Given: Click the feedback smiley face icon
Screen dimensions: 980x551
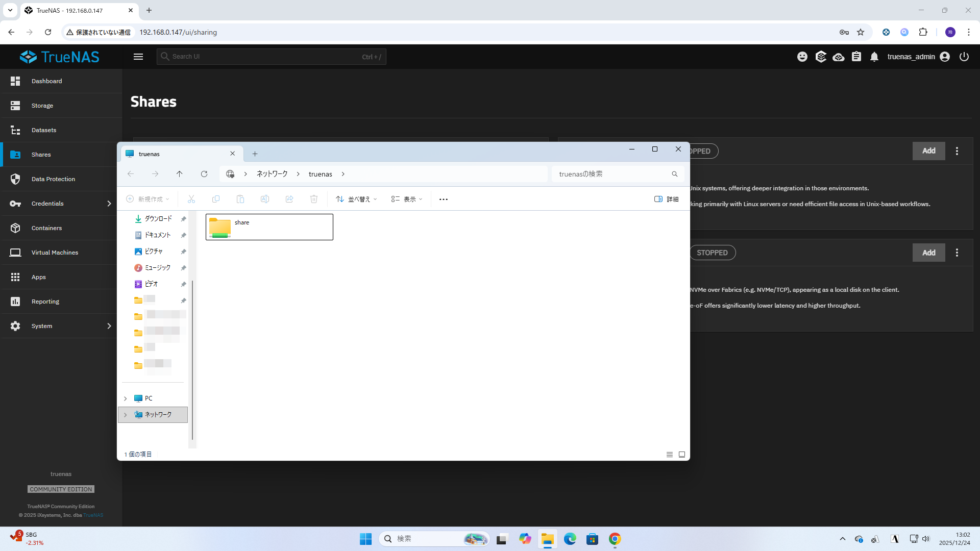Looking at the screenshot, I should (x=802, y=57).
